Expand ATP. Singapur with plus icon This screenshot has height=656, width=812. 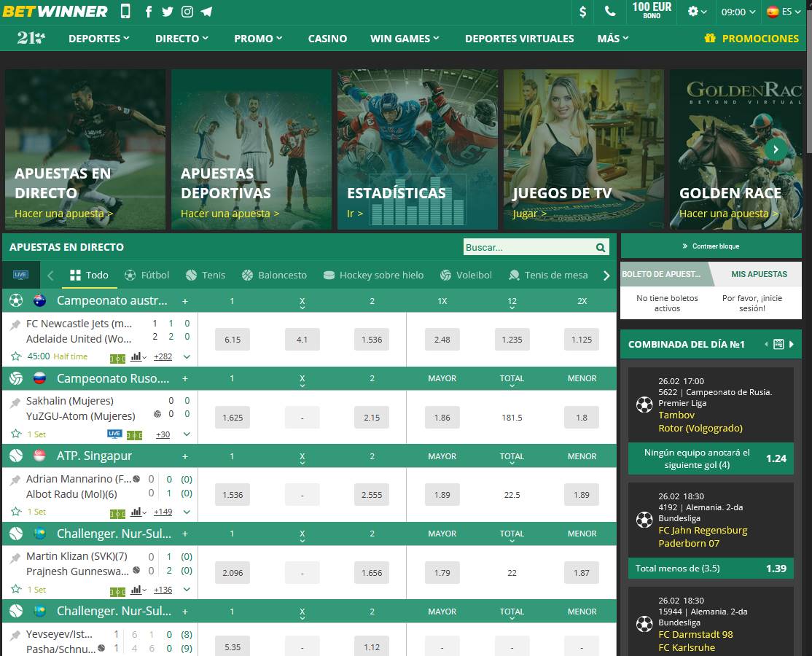click(x=185, y=456)
